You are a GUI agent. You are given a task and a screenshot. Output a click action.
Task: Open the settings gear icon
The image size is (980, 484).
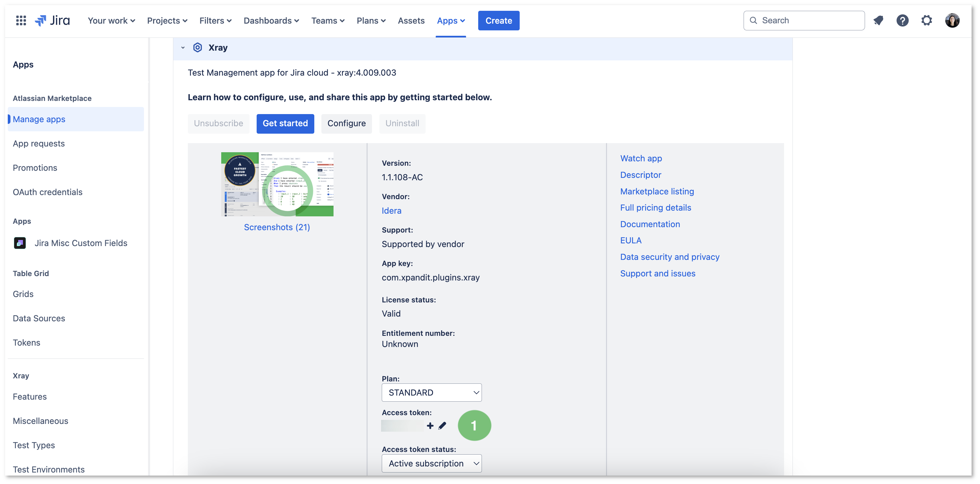point(927,21)
